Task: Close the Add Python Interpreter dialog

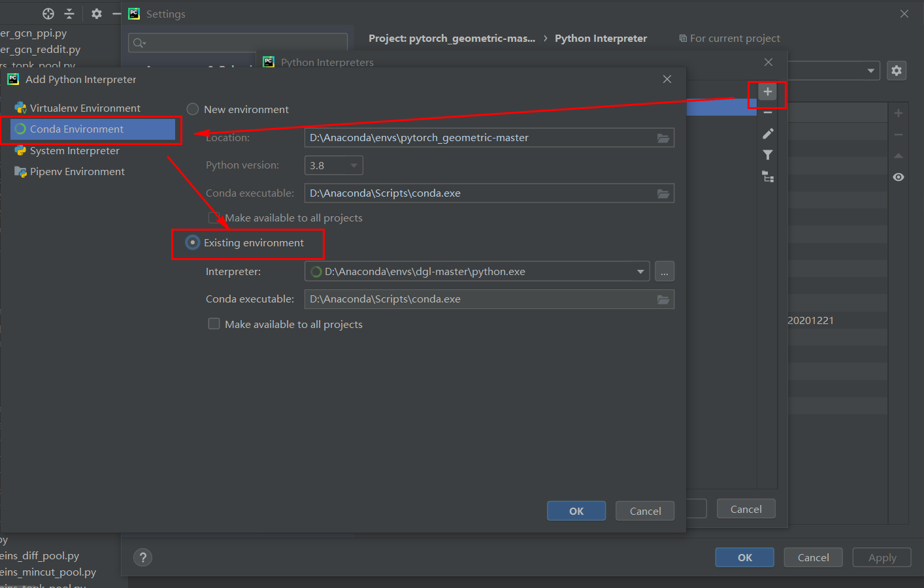Action: pos(667,79)
